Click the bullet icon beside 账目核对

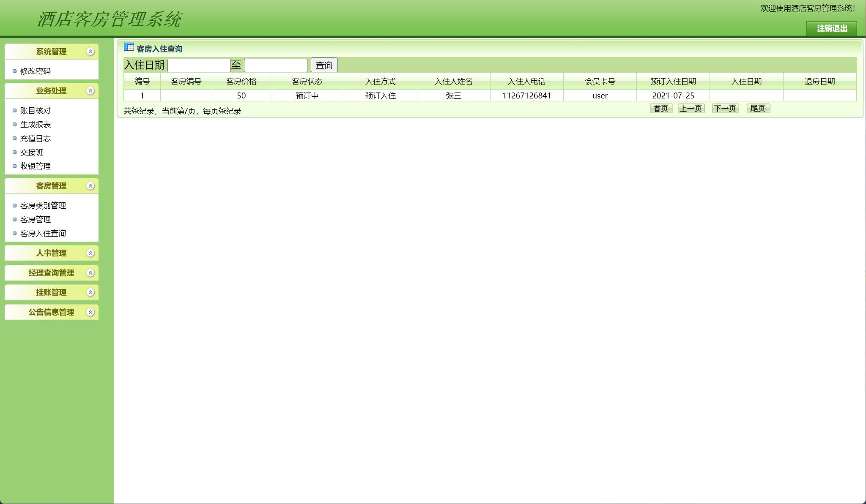click(14, 110)
